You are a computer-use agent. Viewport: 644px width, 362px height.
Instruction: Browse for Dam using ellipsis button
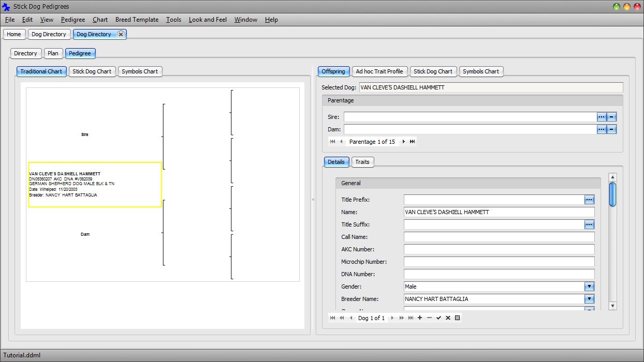pos(602,129)
